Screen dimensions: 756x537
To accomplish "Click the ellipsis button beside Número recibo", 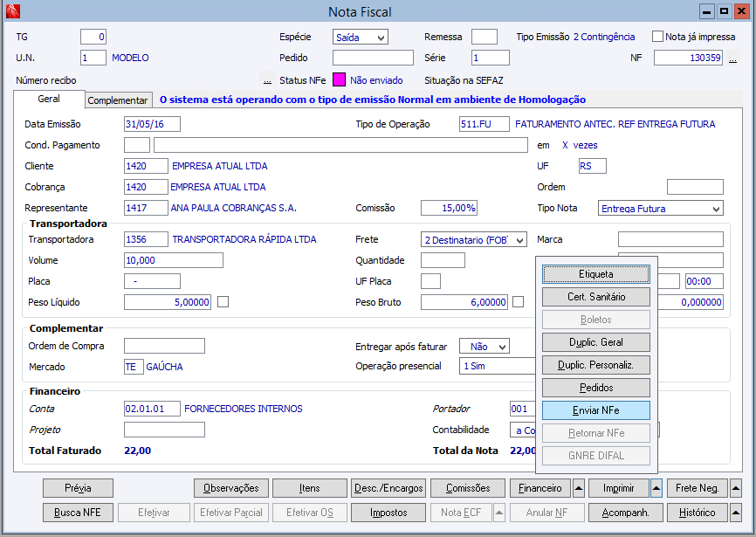I will (x=267, y=80).
